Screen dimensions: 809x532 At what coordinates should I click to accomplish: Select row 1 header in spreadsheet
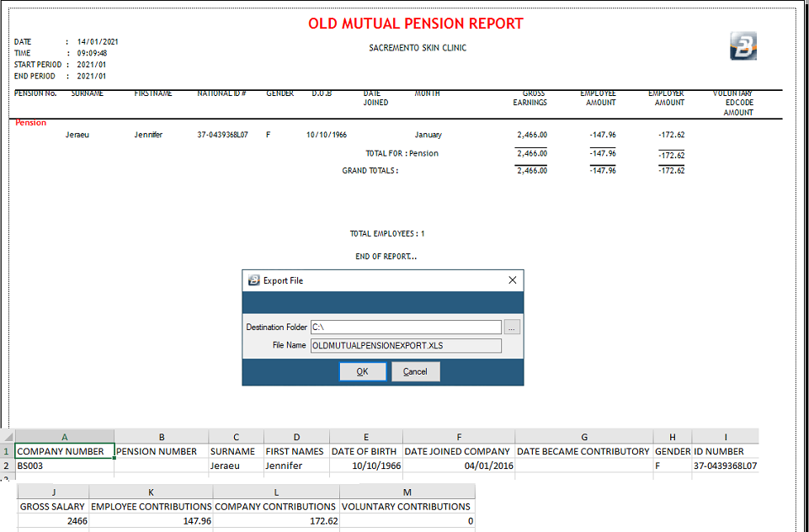8,451
